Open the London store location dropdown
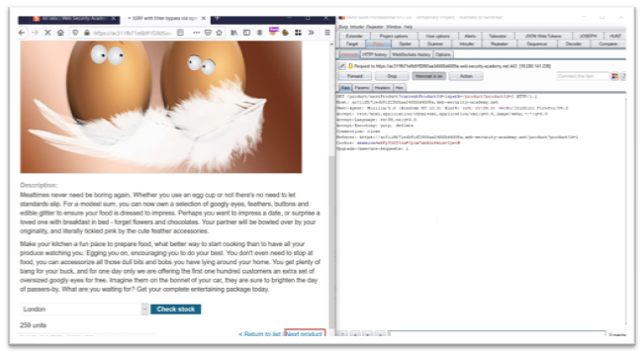The width and height of the screenshot is (644, 356). coord(84,310)
